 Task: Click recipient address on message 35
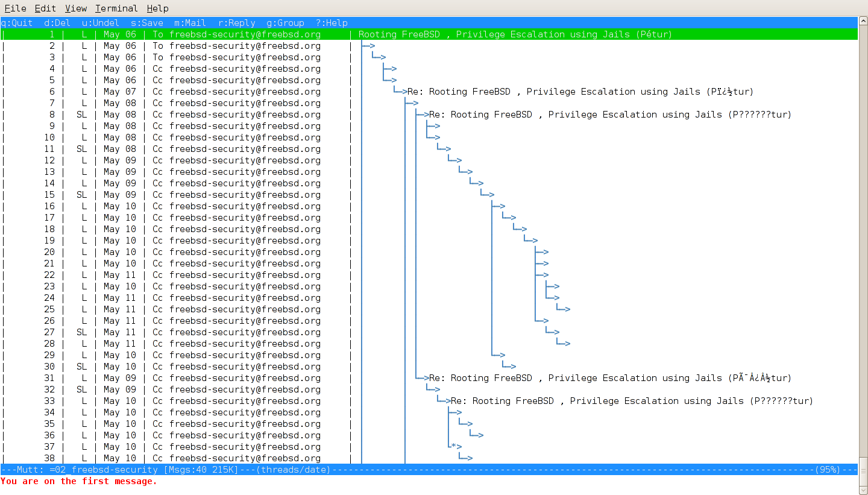pyautogui.click(x=245, y=424)
